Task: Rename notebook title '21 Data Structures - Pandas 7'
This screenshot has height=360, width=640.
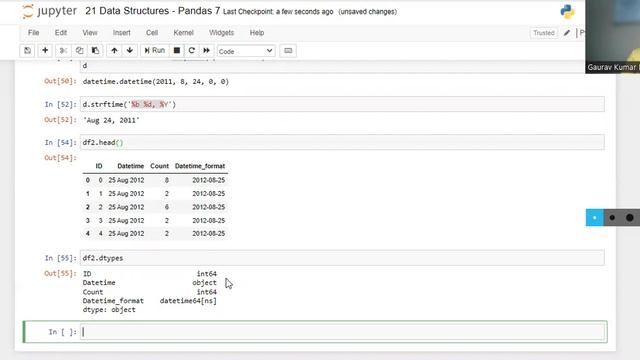Action: pos(152,11)
